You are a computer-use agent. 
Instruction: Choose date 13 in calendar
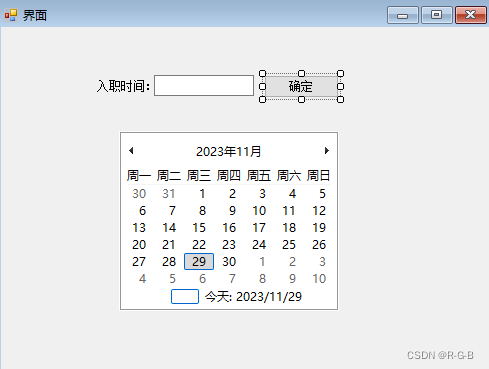tap(139, 228)
